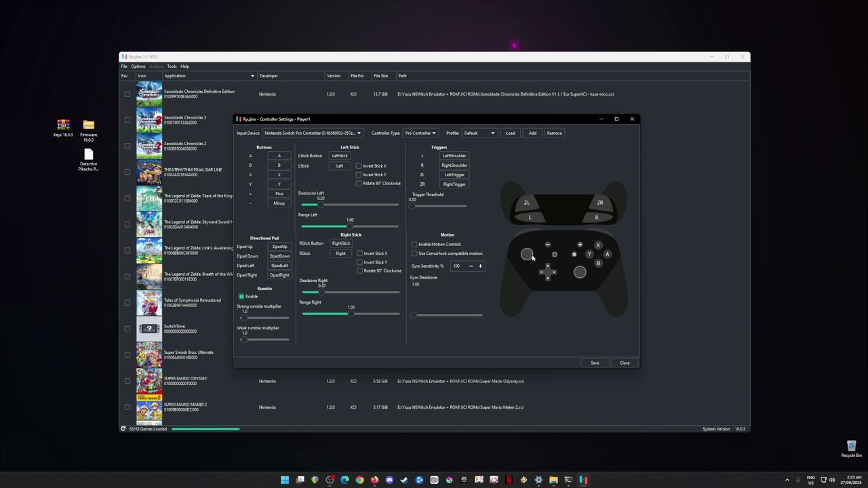This screenshot has width=868, height=488.
Task: Open the Profile dropdown
Action: tap(479, 133)
